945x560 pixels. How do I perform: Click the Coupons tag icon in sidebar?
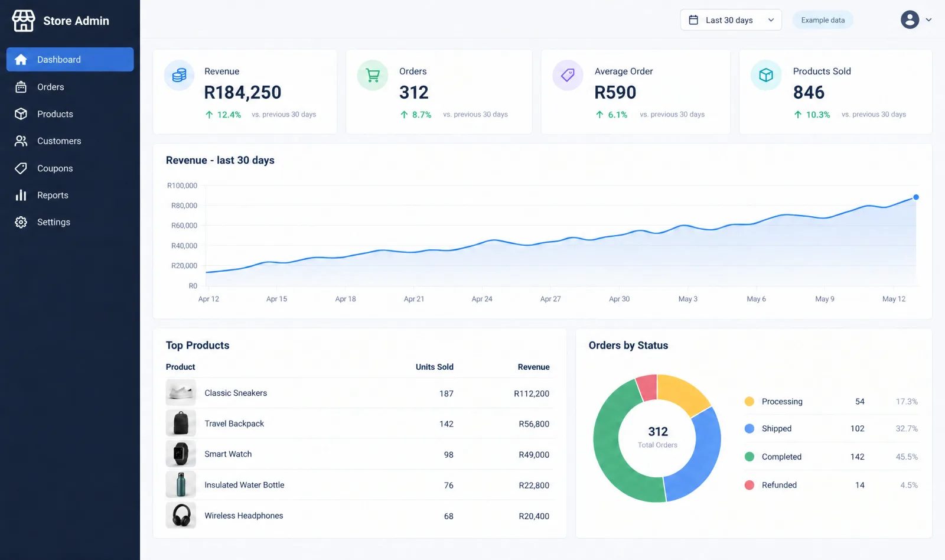coord(21,168)
